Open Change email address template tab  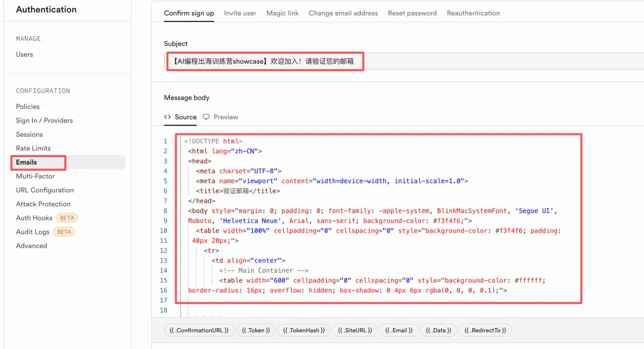(x=343, y=13)
